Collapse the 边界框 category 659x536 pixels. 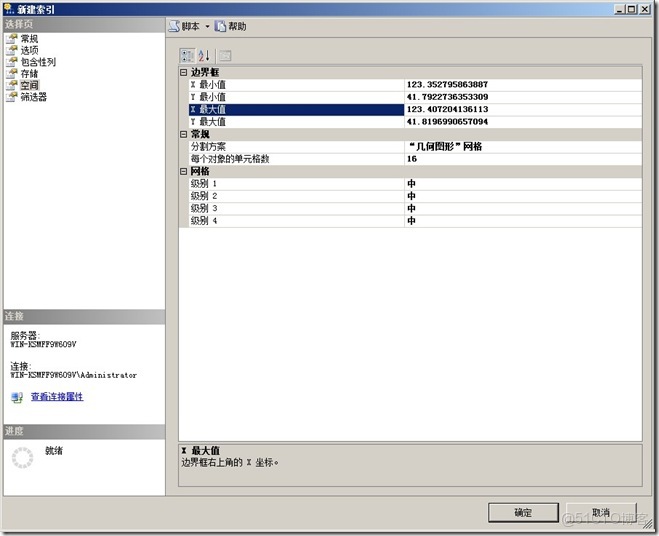(183, 72)
